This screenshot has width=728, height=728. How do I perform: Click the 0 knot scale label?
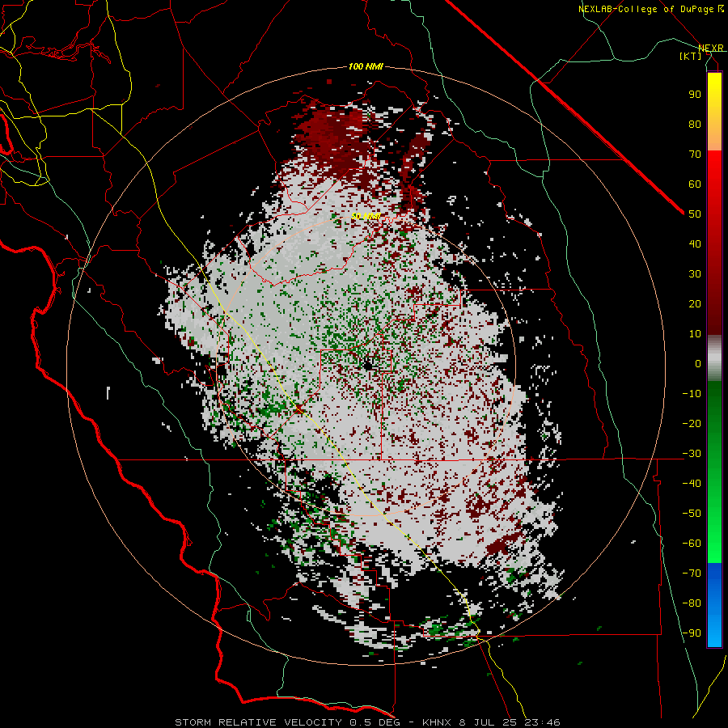click(698, 363)
